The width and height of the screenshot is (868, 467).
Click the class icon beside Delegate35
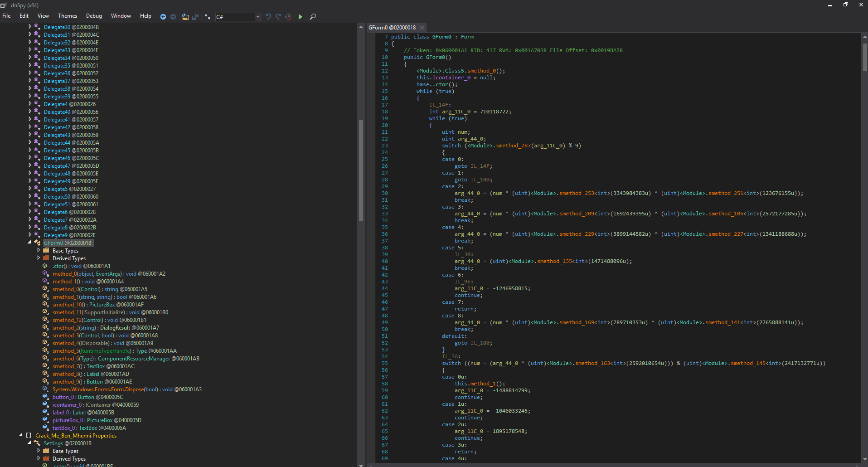tap(37, 65)
